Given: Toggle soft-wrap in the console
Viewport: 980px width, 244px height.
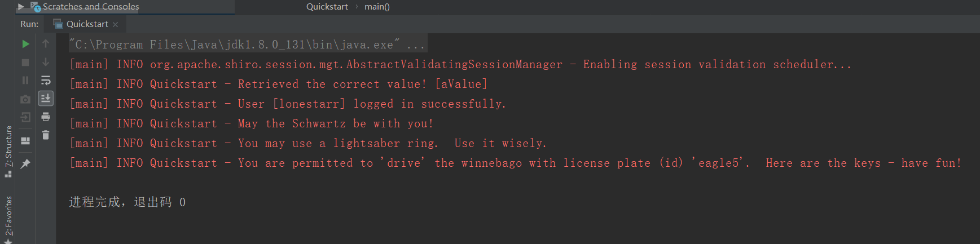Looking at the screenshot, I should pos(46,81).
